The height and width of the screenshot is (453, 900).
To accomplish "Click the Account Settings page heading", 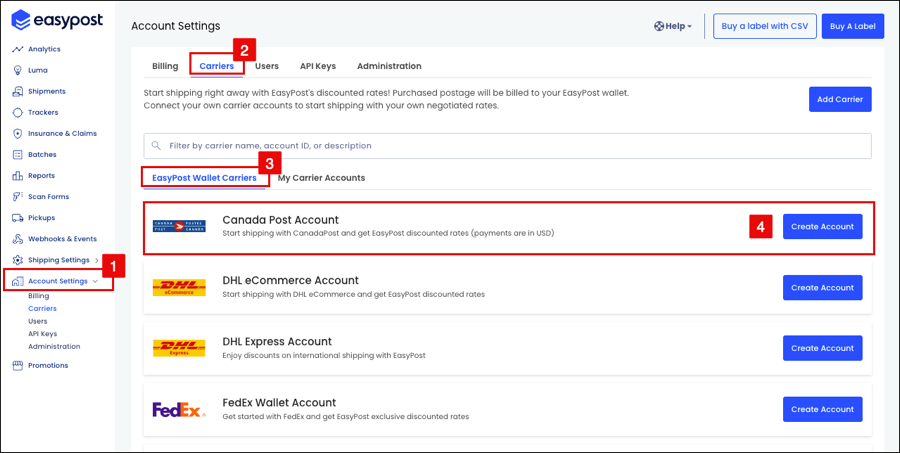I will pos(176,26).
